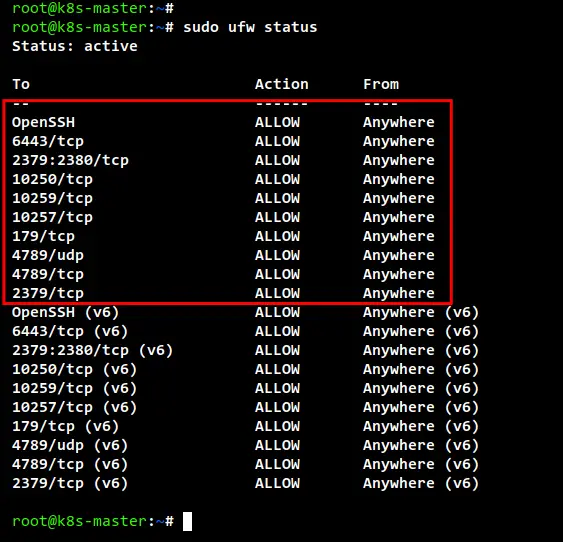Click the 10259/tcp IPv4 rule entry

52,198
